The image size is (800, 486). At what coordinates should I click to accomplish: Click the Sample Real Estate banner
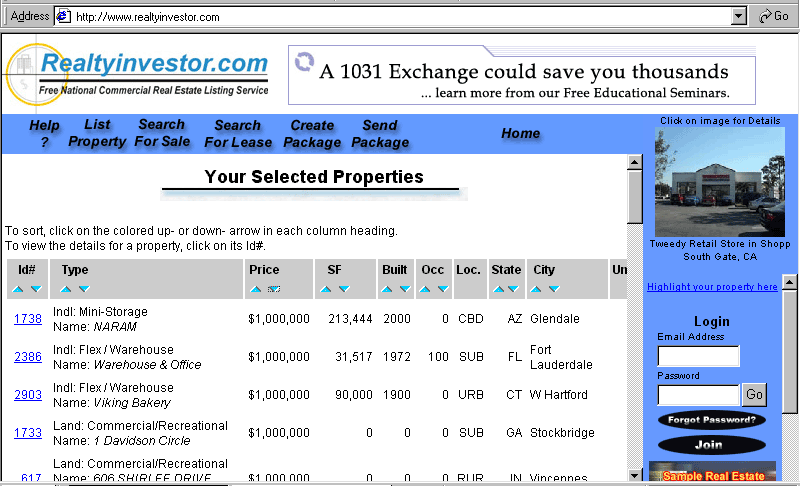pos(712,472)
